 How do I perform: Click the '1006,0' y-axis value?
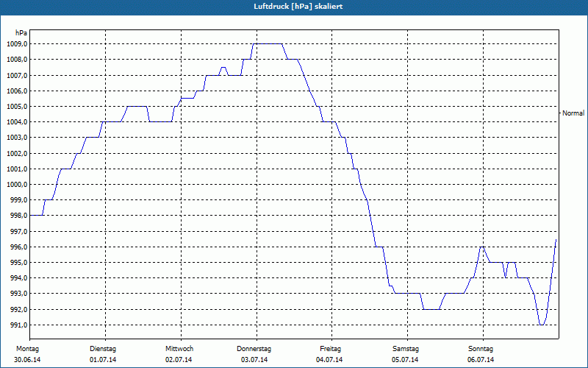pos(17,91)
